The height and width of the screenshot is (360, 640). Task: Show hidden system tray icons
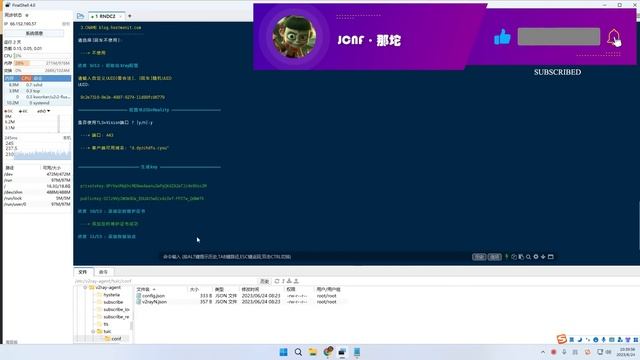point(542,352)
